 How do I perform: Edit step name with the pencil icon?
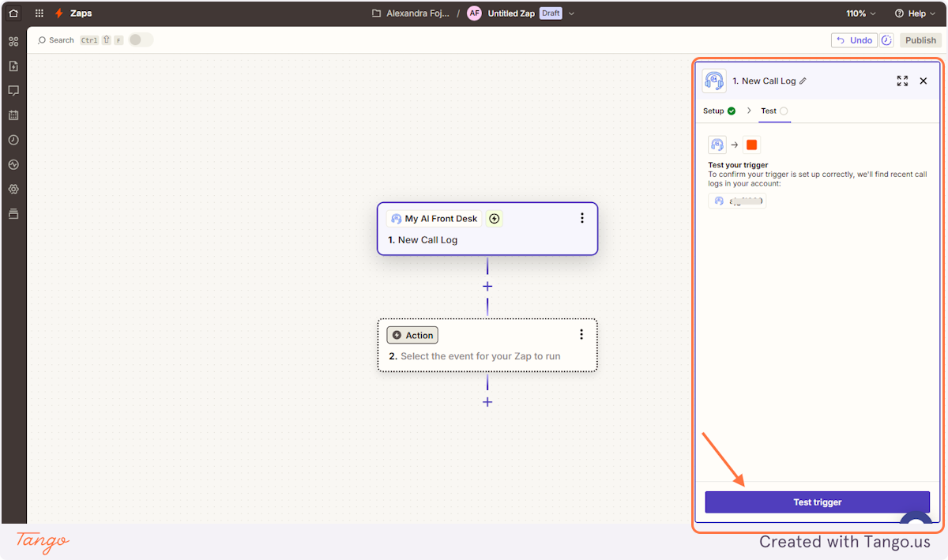pos(803,81)
